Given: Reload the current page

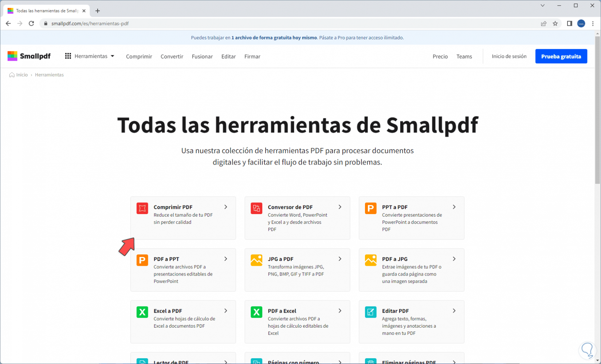Looking at the screenshot, I should [x=32, y=23].
